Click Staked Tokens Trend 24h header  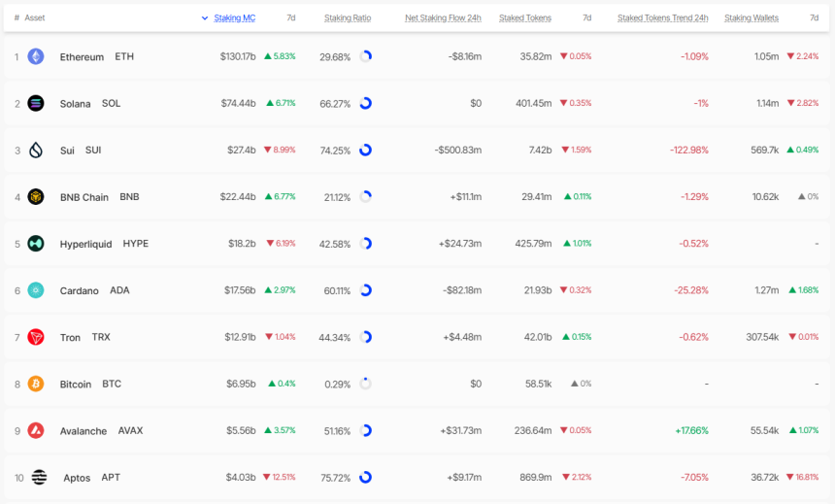click(662, 18)
